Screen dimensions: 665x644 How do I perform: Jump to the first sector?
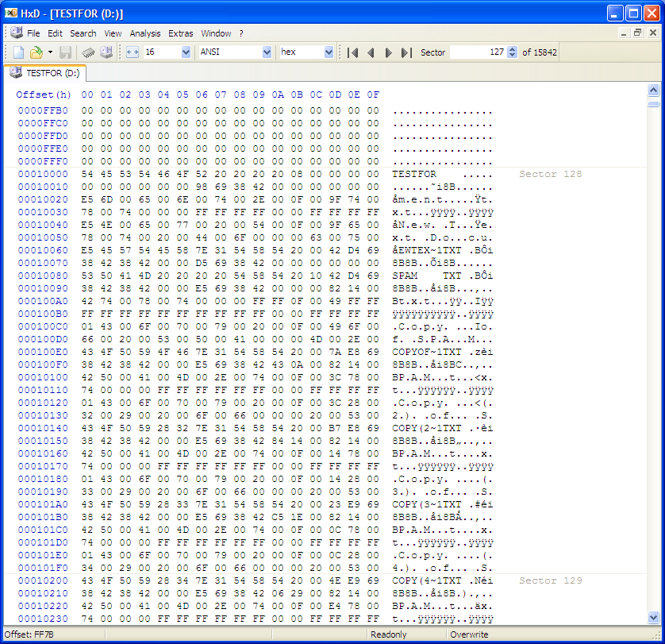pyautogui.click(x=352, y=52)
